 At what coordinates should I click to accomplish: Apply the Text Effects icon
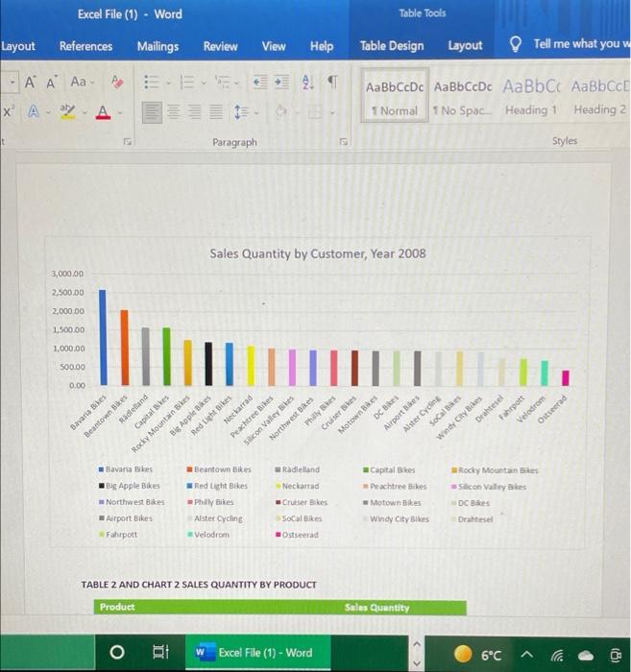33,112
